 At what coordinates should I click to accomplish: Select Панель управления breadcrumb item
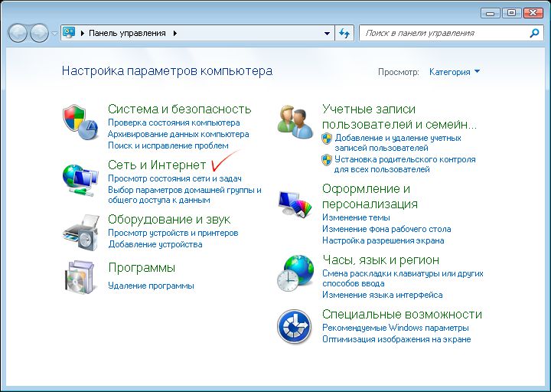click(127, 34)
